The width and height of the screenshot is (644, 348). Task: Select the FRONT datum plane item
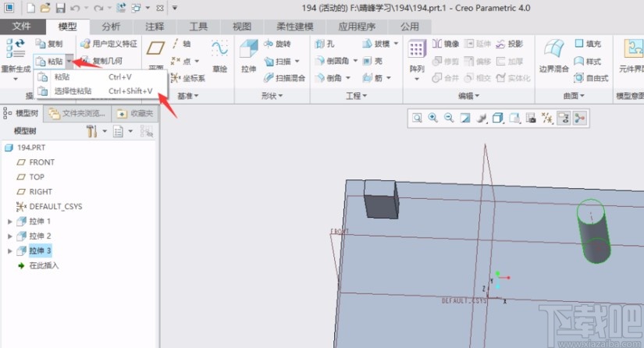point(36,162)
